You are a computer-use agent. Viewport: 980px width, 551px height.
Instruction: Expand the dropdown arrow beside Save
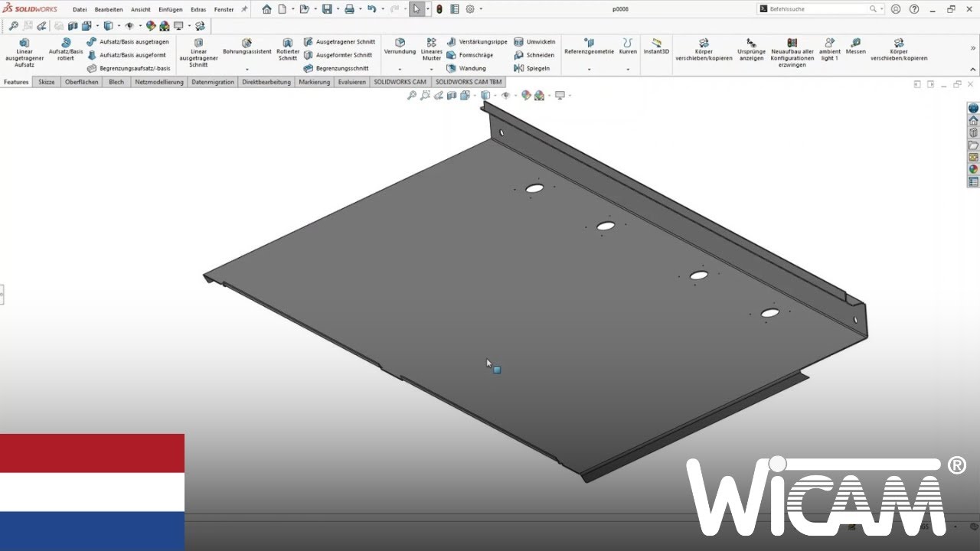(x=337, y=9)
